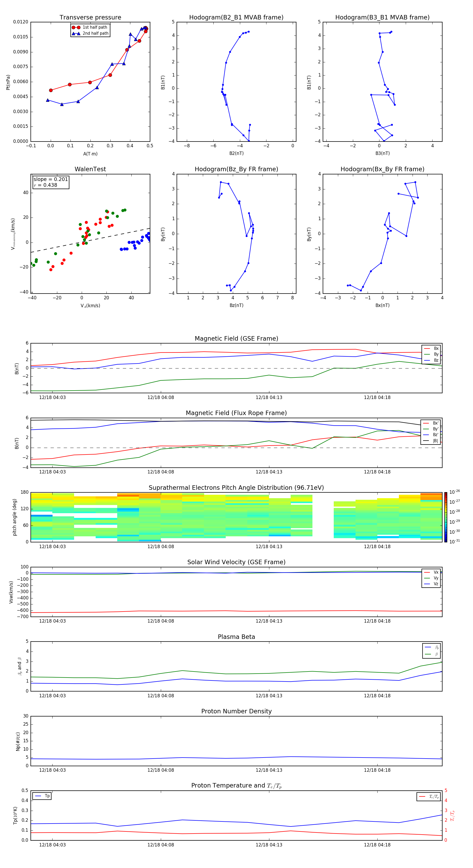Viewport: 473px width, 868px height.
Task: Click the "12/18 04:18" tick under Proton Number Density
Action: click(x=377, y=770)
